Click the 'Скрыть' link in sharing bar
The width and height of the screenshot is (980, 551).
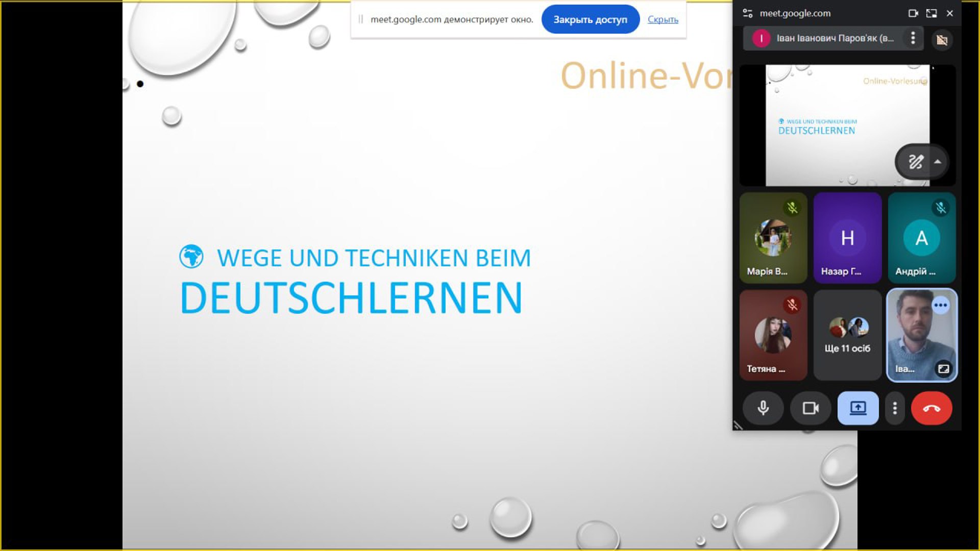coord(663,19)
